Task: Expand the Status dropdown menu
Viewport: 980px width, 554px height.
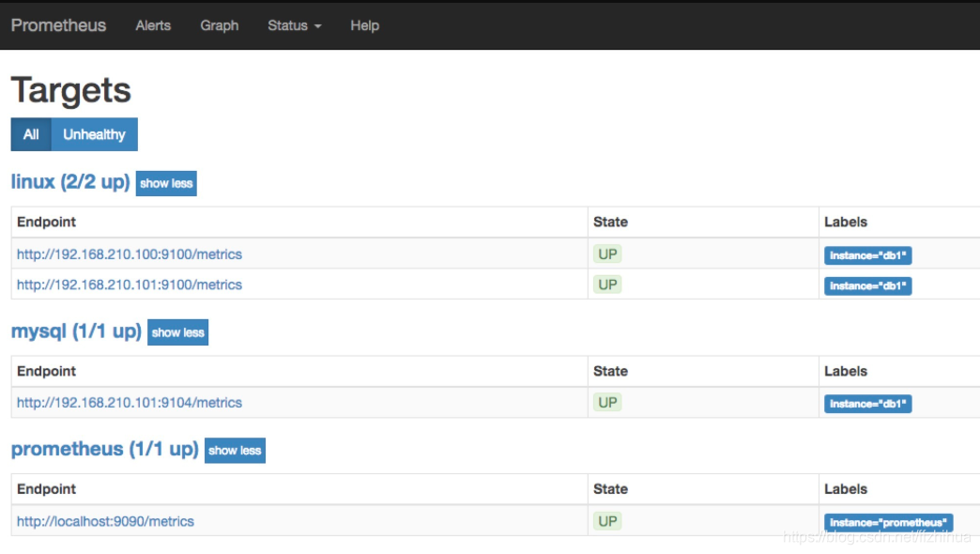Action: 295,25
